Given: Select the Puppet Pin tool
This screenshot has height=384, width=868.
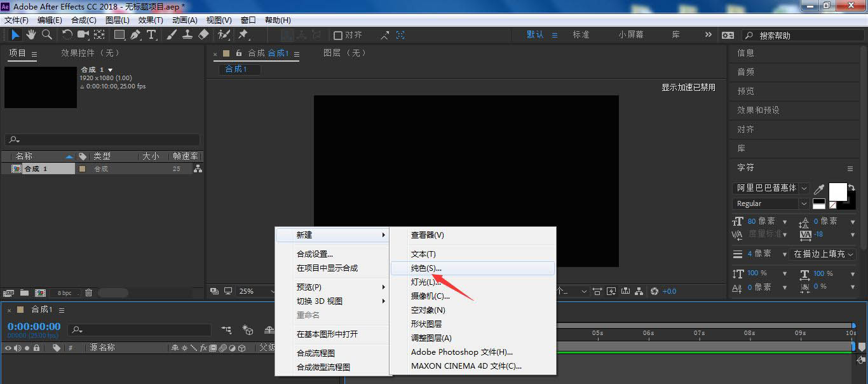Looking at the screenshot, I should point(243,35).
